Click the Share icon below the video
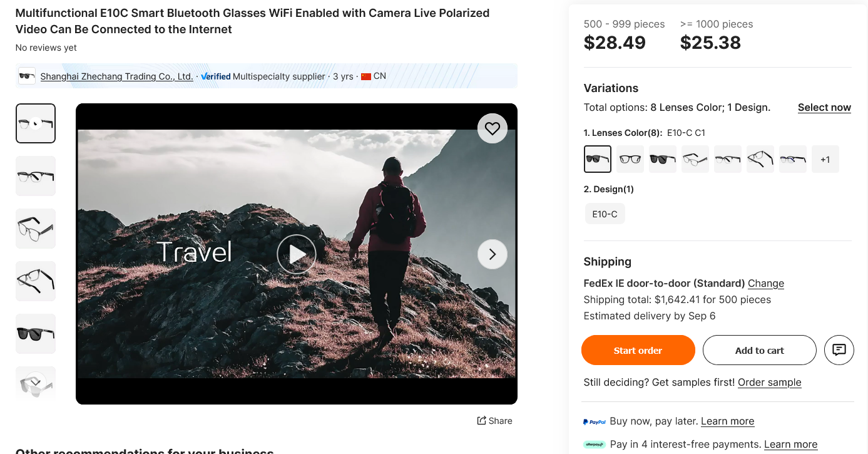The width and height of the screenshot is (868, 454). (482, 421)
